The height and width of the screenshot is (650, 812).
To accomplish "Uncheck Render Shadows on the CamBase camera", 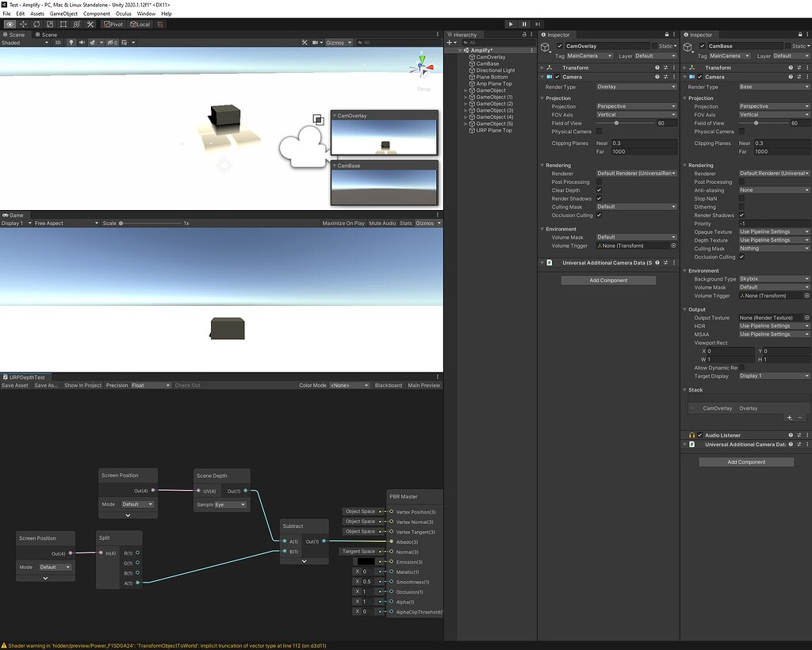I will (x=741, y=215).
